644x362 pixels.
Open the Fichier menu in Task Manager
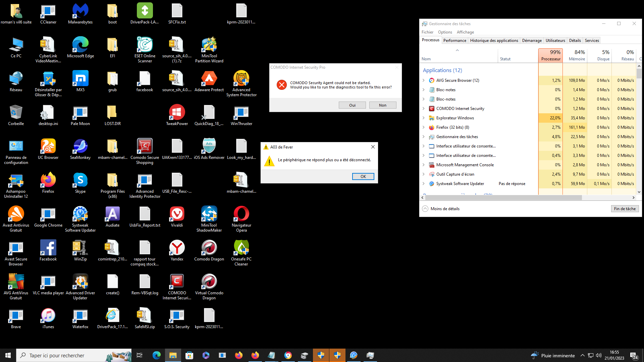tap(427, 32)
